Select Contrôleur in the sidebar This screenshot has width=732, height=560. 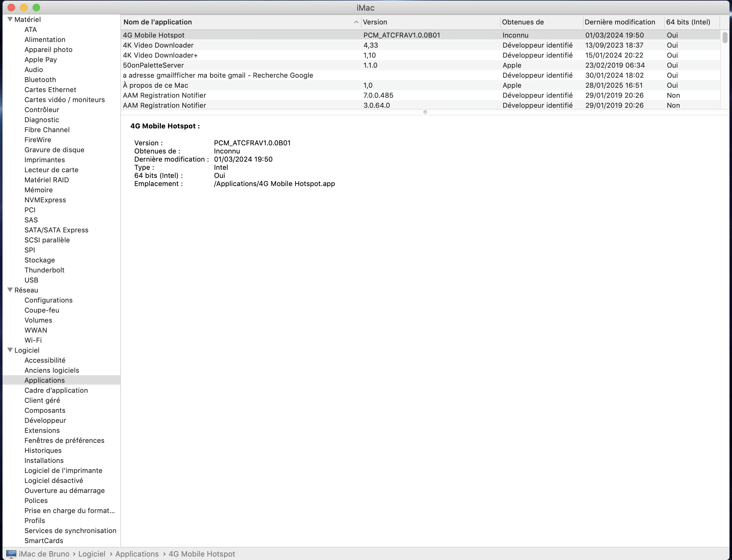[42, 109]
